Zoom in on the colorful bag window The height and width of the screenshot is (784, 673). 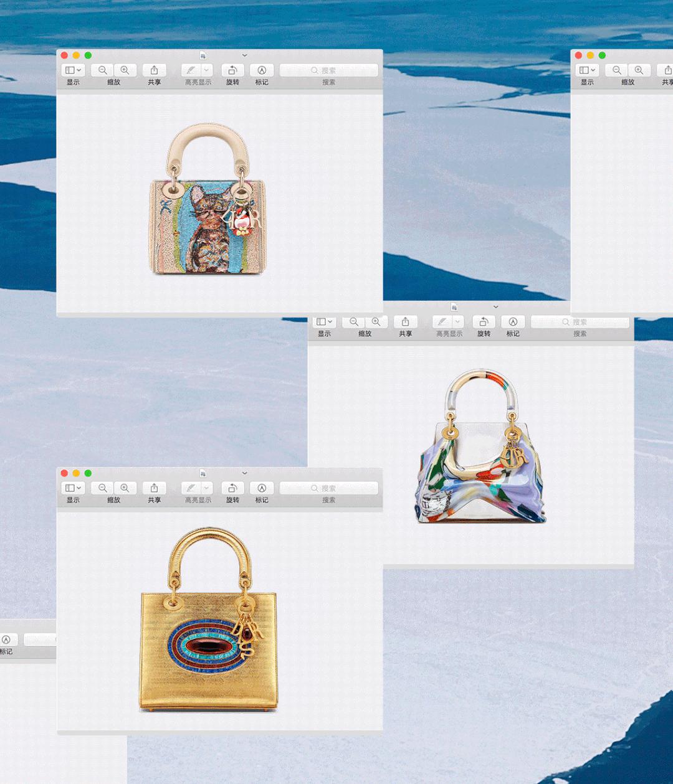[x=376, y=322]
